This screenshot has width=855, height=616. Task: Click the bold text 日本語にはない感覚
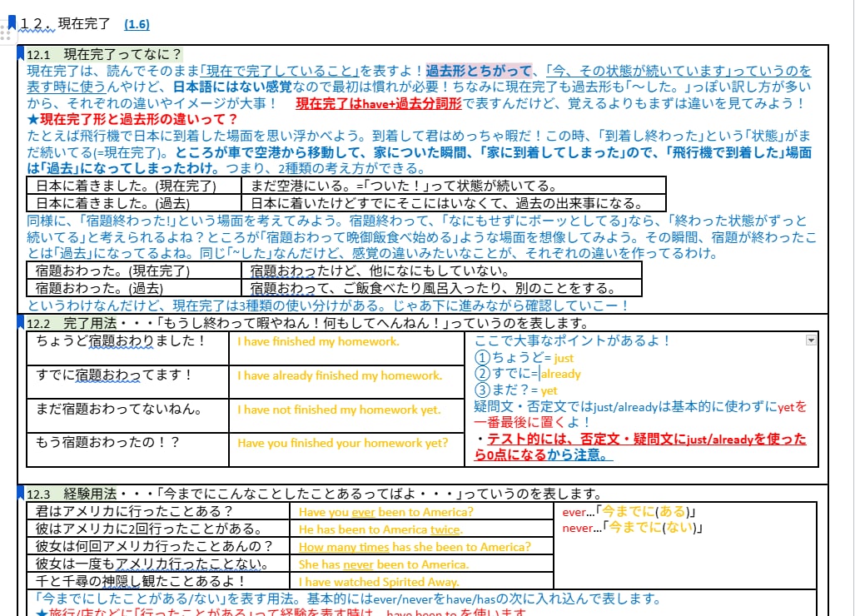[233, 87]
